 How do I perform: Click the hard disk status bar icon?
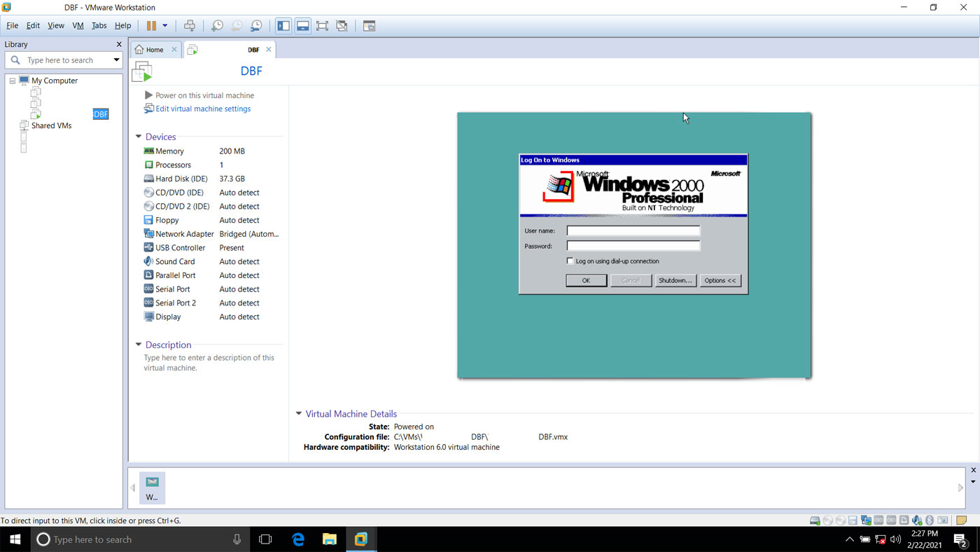tap(815, 520)
